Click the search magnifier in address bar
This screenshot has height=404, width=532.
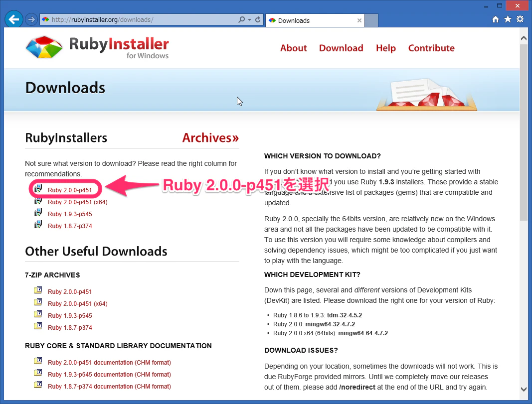[x=242, y=19]
